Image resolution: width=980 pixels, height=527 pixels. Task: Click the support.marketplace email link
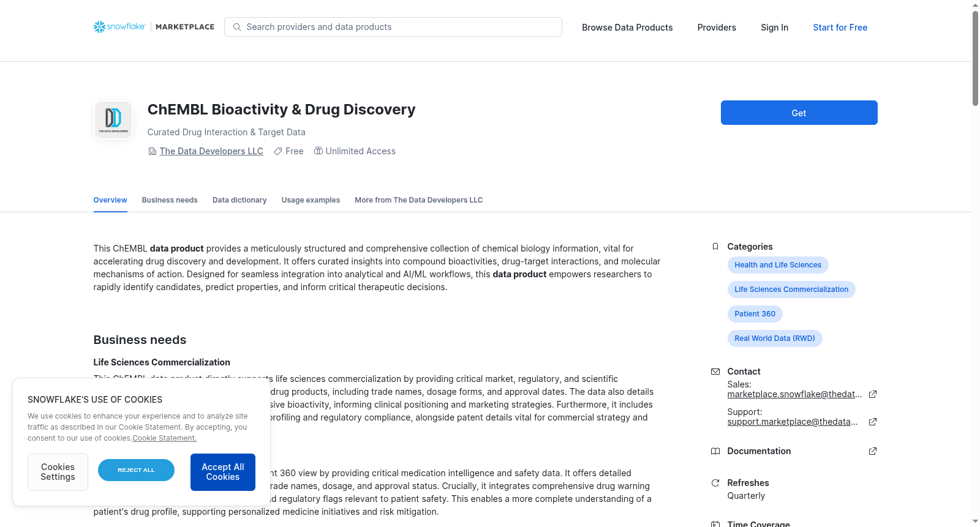pos(793,422)
